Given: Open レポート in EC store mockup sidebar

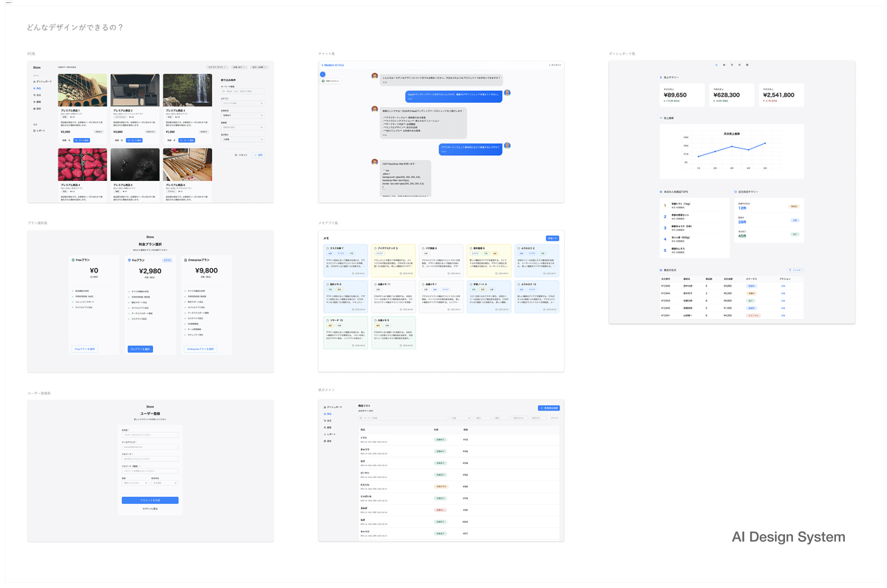Looking at the screenshot, I should tap(39, 131).
